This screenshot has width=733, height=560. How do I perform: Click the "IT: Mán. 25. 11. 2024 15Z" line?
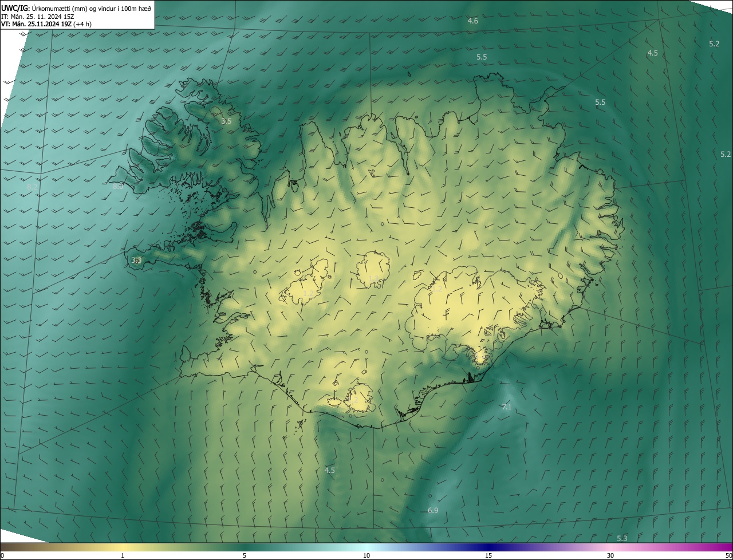tap(37, 17)
